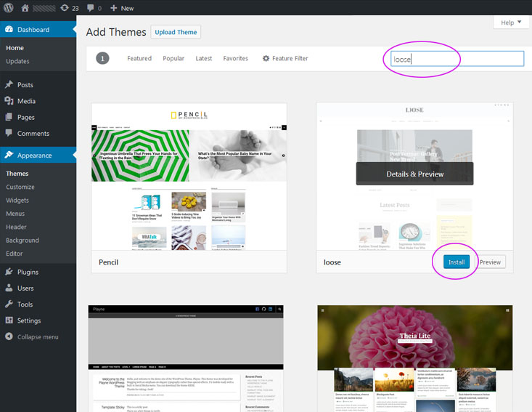Click the Feature Filter gear icon

(266, 58)
